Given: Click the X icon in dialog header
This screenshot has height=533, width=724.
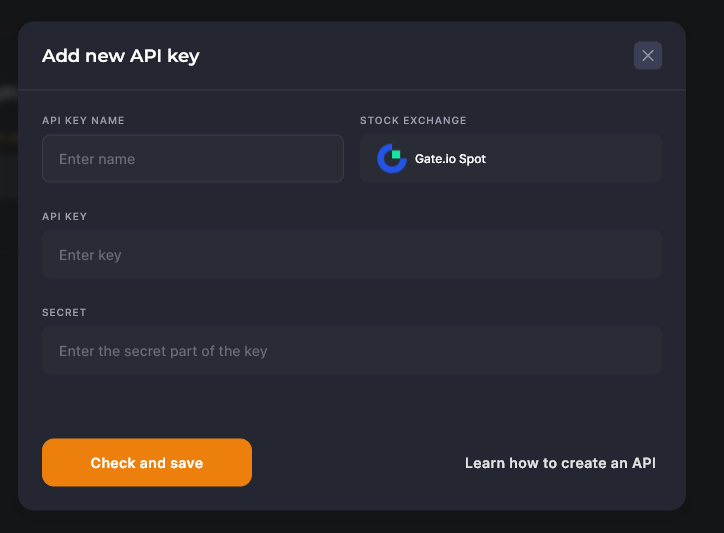Looking at the screenshot, I should pyautogui.click(x=647, y=55).
